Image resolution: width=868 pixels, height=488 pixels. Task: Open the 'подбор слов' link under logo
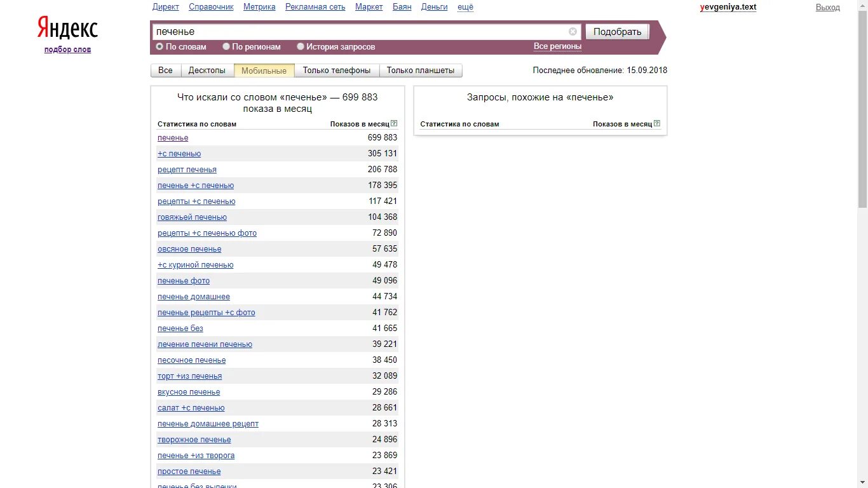point(68,50)
